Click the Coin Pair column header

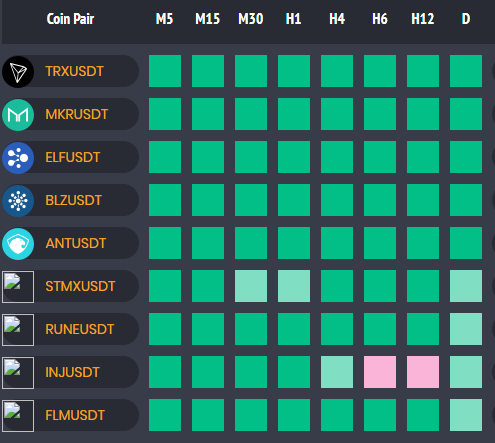tap(70, 19)
